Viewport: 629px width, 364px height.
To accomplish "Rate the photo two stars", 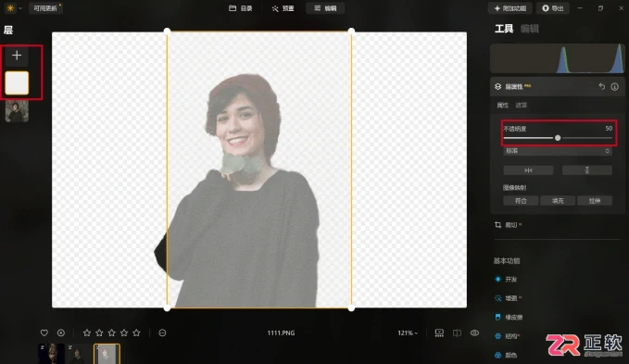I will pyautogui.click(x=99, y=333).
